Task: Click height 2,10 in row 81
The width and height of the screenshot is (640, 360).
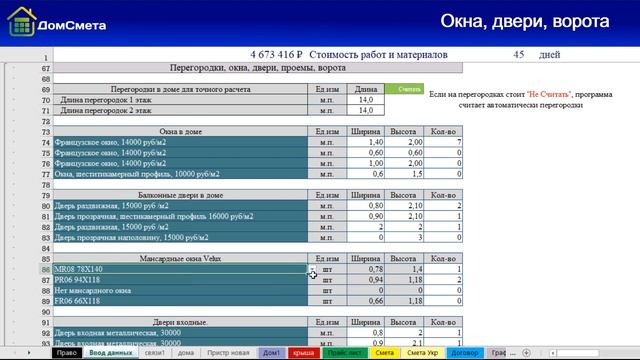Action: [404, 216]
